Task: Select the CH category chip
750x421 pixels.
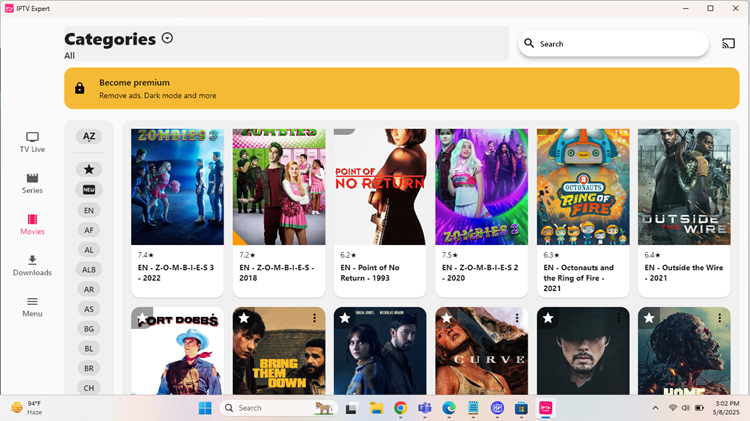Action: coord(89,388)
